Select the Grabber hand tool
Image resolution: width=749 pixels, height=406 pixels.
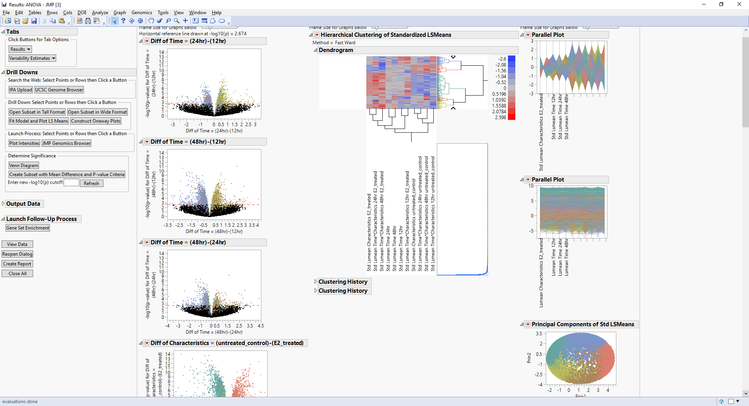(151, 21)
